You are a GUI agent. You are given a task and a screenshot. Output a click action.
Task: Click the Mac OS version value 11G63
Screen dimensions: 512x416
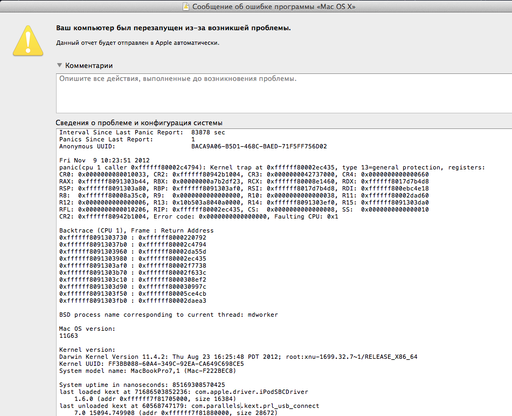[68, 336]
